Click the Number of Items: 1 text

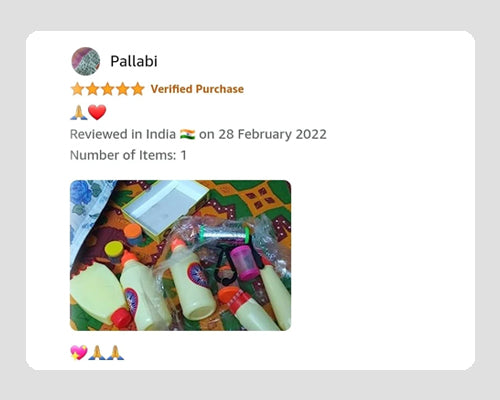(x=128, y=155)
